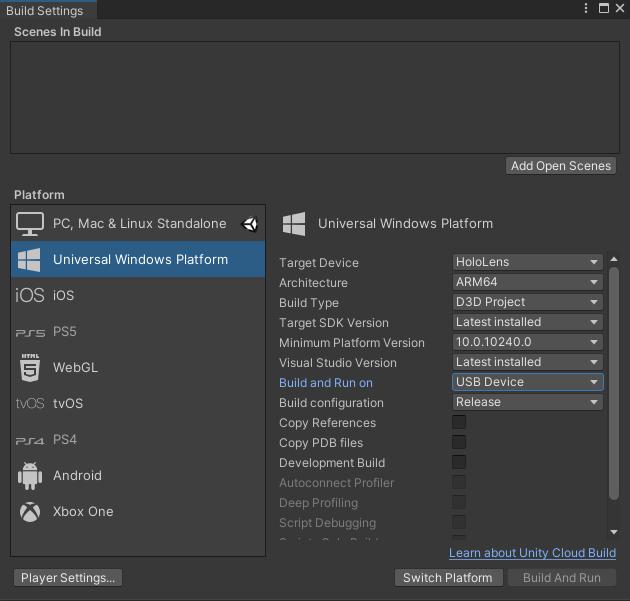
Task: Click the PC, Mac & Linux monitor icon
Action: [30, 224]
